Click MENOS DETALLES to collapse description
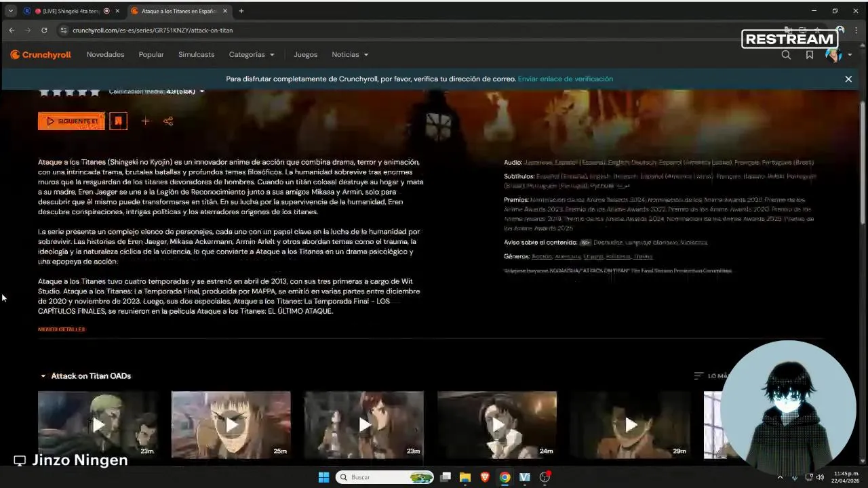The width and height of the screenshot is (868, 488). tap(62, 329)
